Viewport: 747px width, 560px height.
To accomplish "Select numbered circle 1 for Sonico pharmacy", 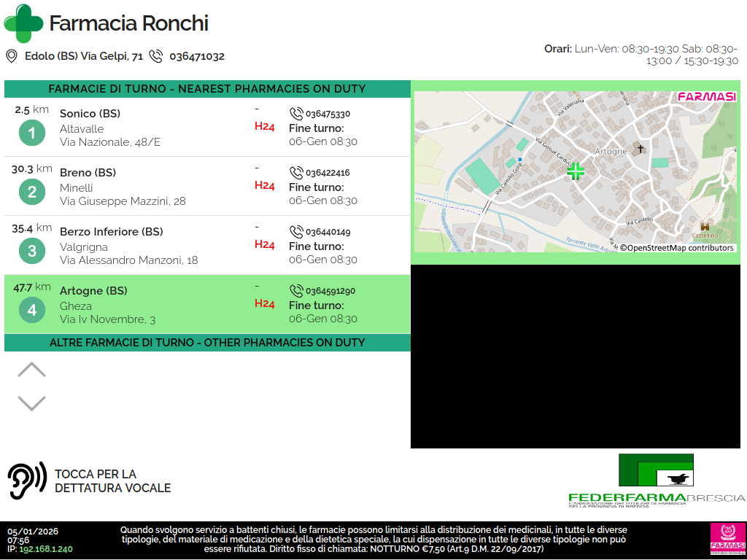I will (x=31, y=133).
